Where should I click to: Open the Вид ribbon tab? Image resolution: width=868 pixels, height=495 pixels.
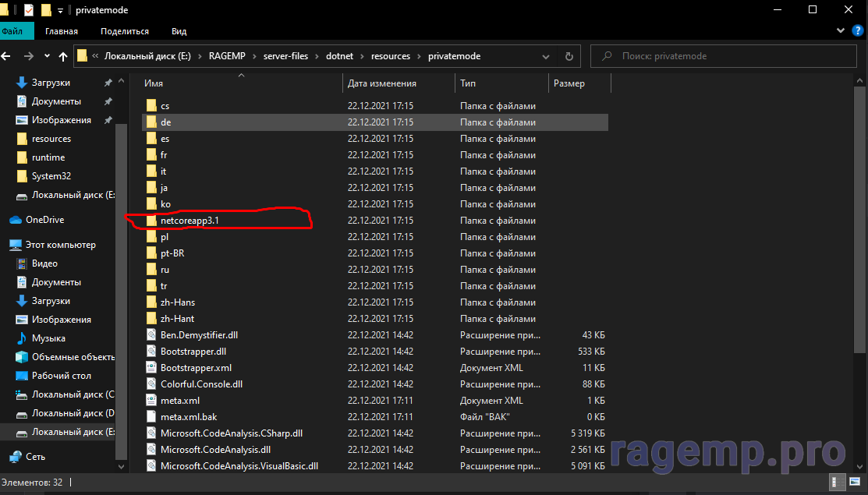point(179,31)
